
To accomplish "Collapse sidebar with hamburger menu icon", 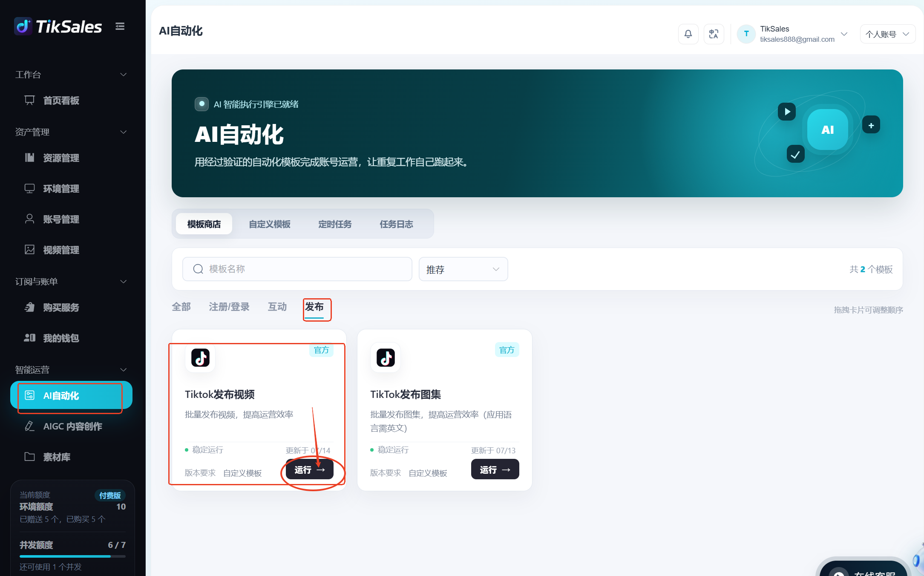I will [x=120, y=26].
